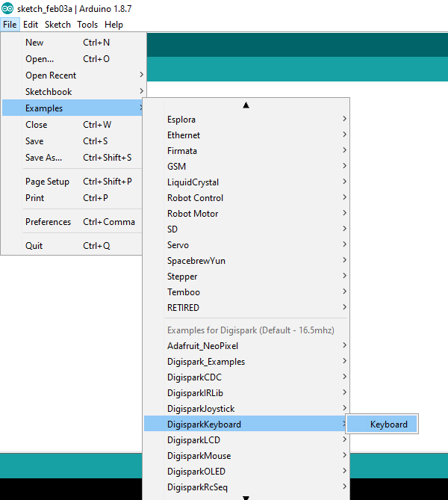This screenshot has height=500, width=448.
Task: Expand the Esplora examples submenu
Action: coord(246,120)
